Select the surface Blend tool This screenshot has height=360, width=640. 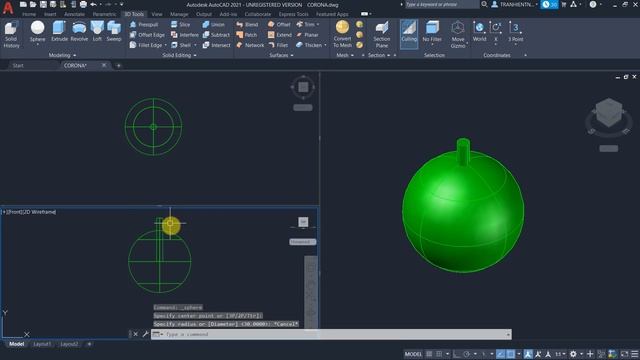pyautogui.click(x=247, y=24)
